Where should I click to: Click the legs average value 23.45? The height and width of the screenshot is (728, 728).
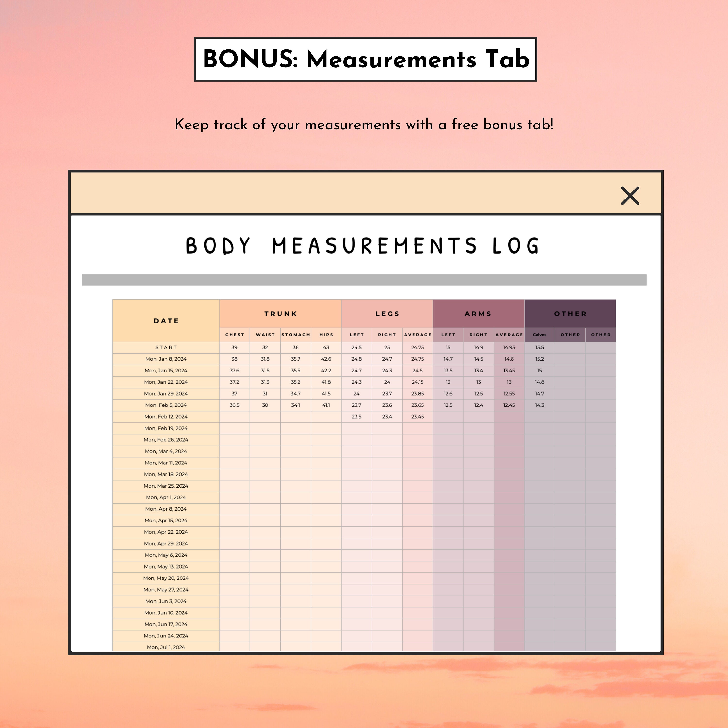417,417
